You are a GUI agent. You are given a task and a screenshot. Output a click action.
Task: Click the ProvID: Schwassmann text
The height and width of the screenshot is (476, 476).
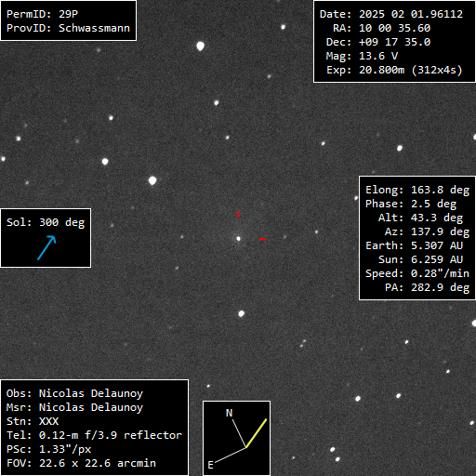pyautogui.click(x=68, y=28)
